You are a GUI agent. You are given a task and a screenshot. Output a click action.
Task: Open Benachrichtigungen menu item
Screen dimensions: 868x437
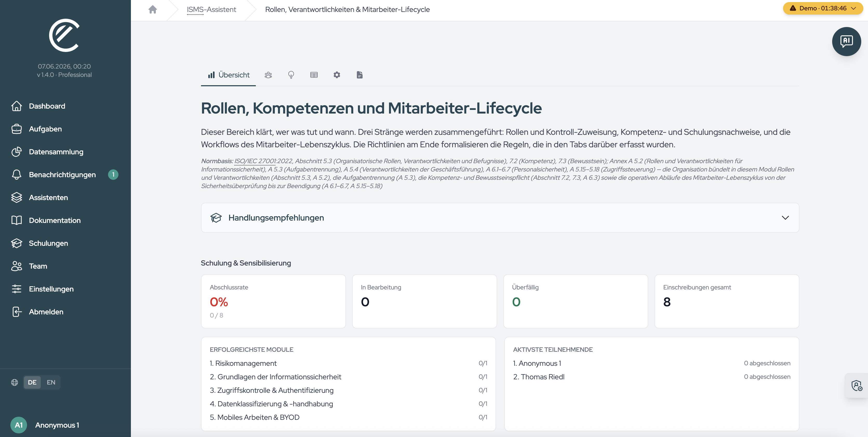point(62,175)
